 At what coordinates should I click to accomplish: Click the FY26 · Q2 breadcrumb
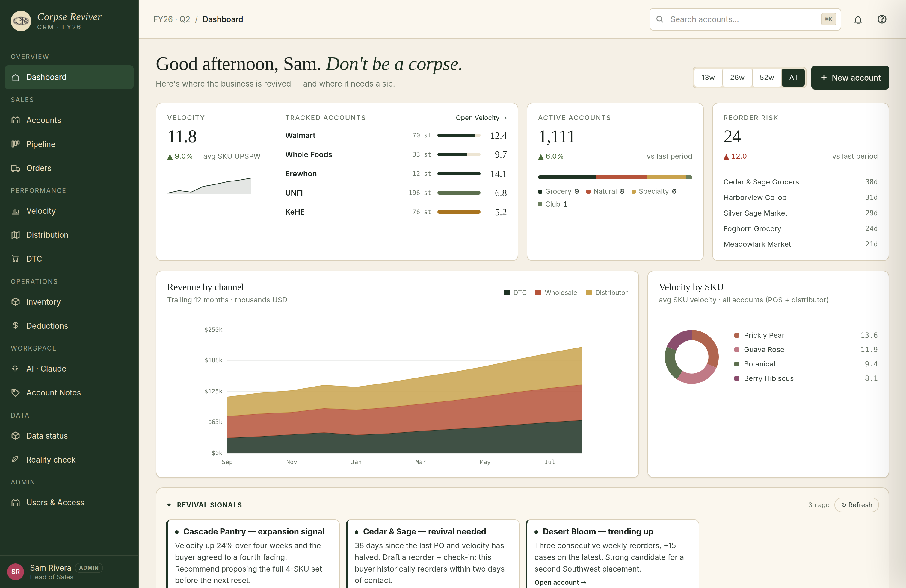[x=172, y=19]
